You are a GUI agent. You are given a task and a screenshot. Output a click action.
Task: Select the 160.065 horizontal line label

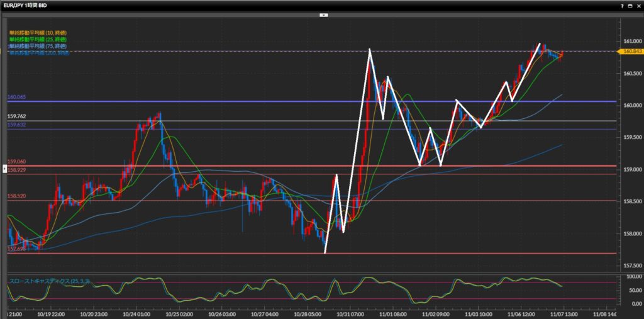16,98
